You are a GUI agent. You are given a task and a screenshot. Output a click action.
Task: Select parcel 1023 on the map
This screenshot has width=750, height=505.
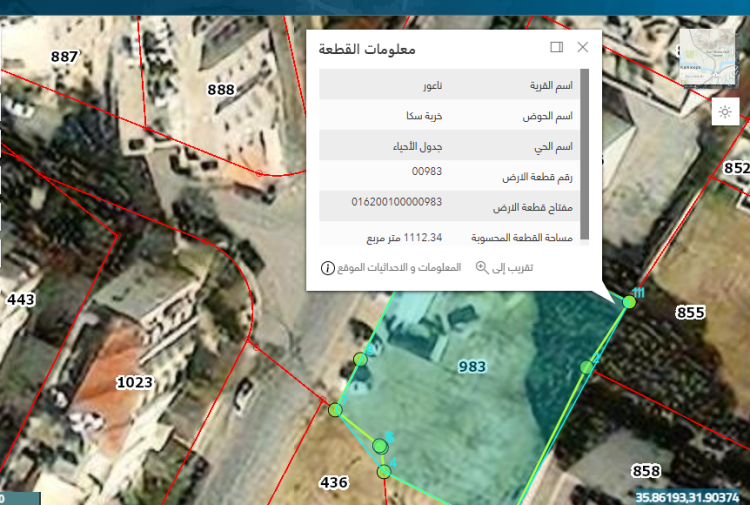[134, 382]
